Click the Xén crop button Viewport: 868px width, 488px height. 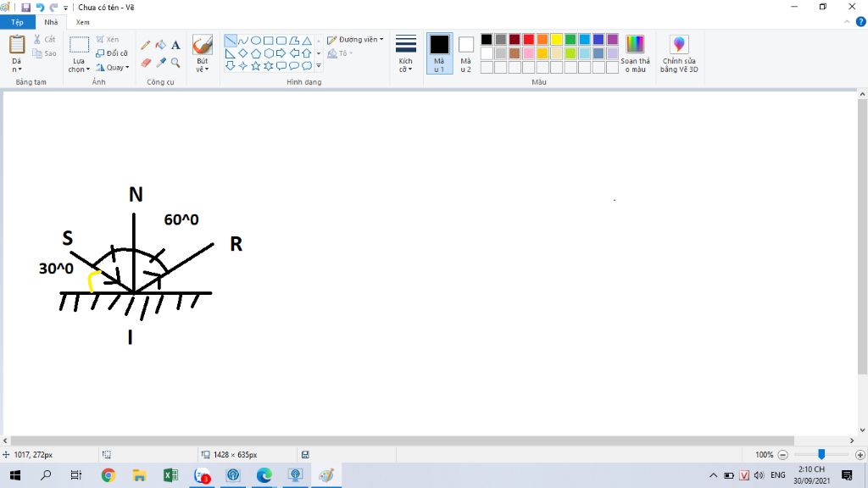(x=108, y=39)
